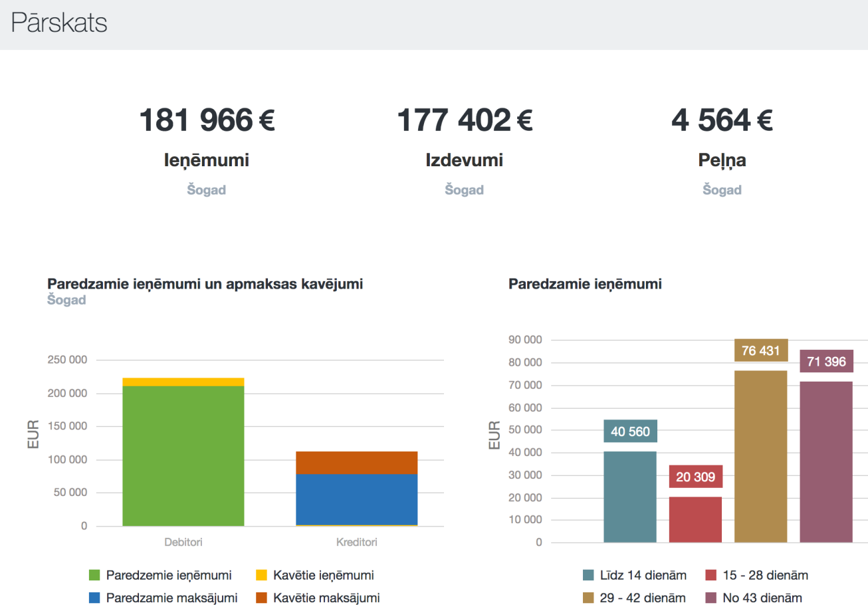This screenshot has width=868, height=605.
Task: Click the mauve 71 396 bar
Action: pos(826,462)
